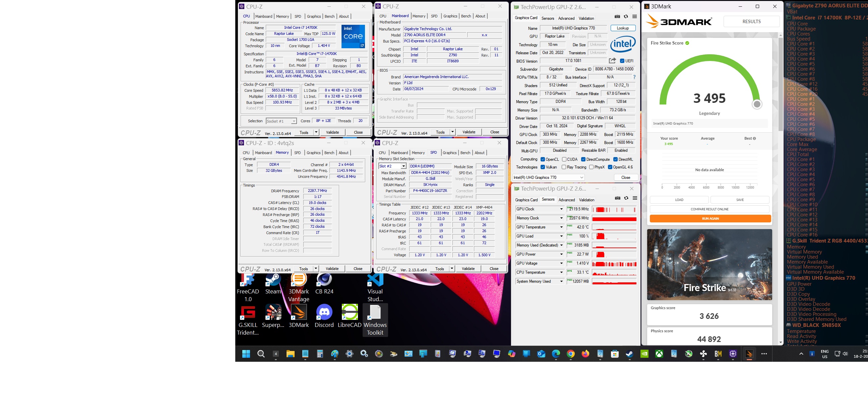Open Firefox from taskbar

click(x=585, y=354)
